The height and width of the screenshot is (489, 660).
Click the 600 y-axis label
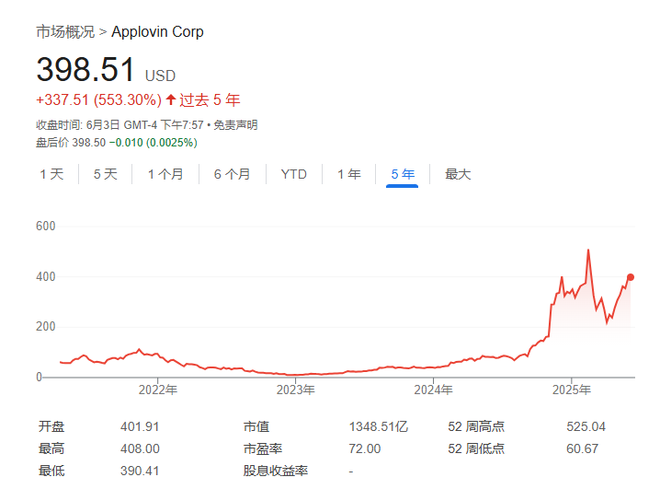[45, 226]
